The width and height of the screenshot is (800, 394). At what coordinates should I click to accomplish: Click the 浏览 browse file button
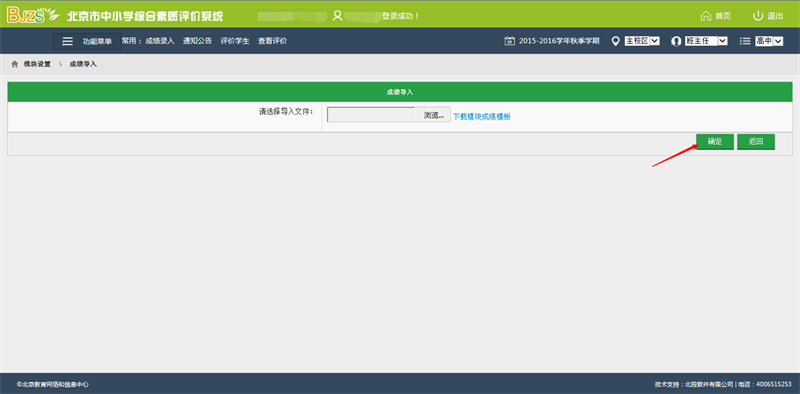(434, 115)
